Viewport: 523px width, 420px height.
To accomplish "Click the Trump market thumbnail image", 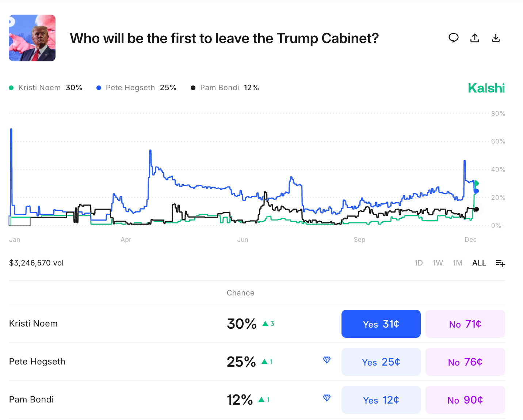I will 32,38.
